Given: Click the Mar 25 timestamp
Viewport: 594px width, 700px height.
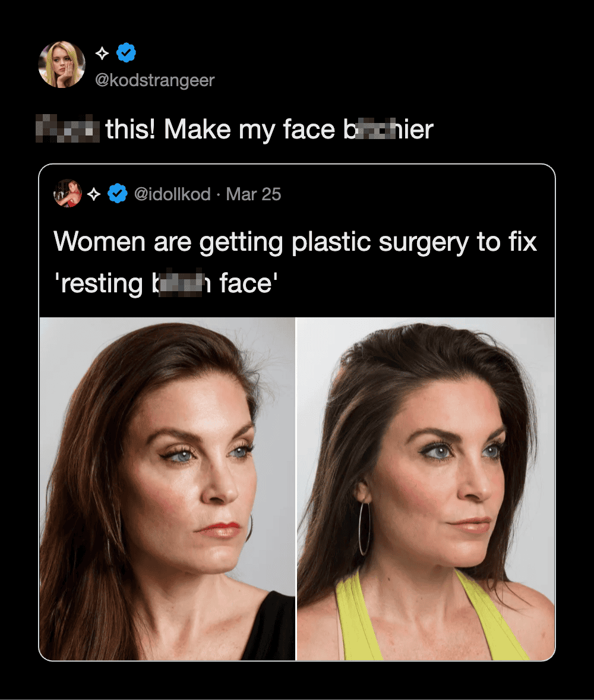Looking at the screenshot, I should 254,194.
